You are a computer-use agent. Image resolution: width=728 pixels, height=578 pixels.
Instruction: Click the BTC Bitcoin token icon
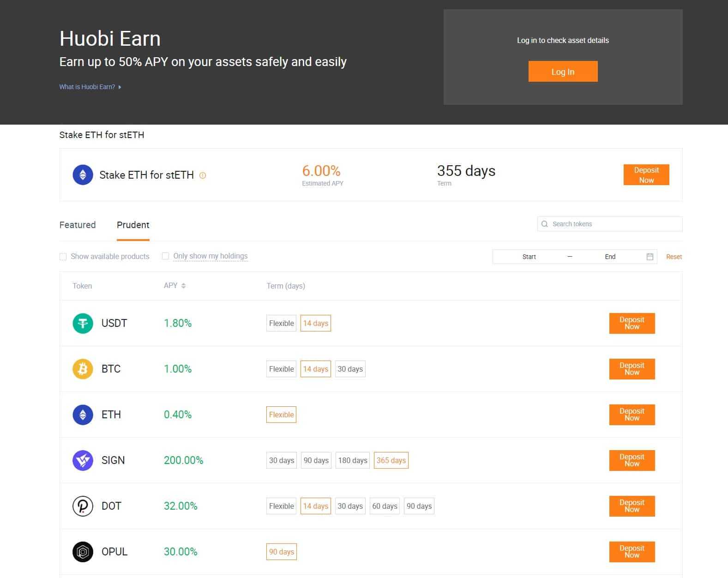click(82, 368)
